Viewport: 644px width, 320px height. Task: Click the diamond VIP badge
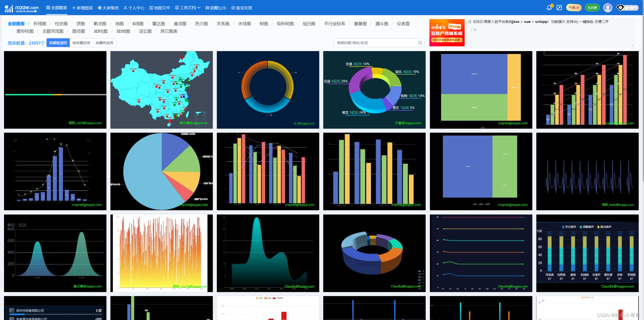(x=627, y=8)
